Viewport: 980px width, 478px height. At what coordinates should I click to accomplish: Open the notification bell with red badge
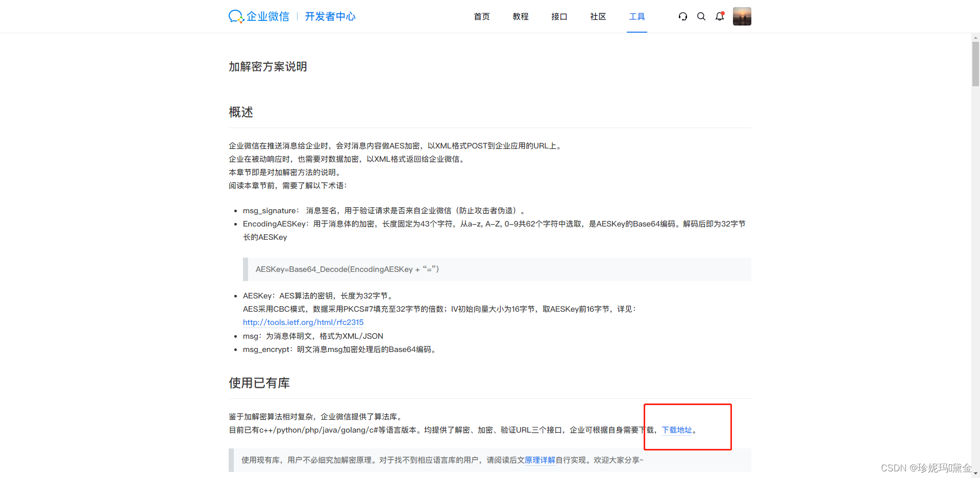tap(720, 17)
